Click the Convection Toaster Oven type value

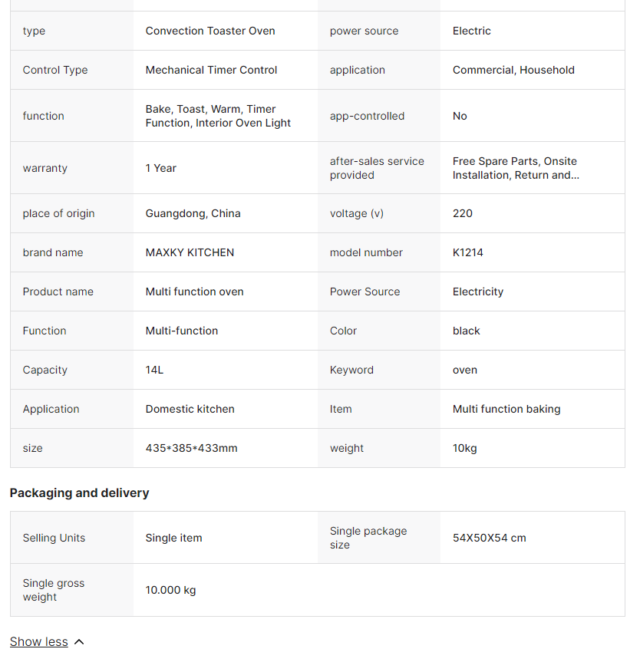210,31
